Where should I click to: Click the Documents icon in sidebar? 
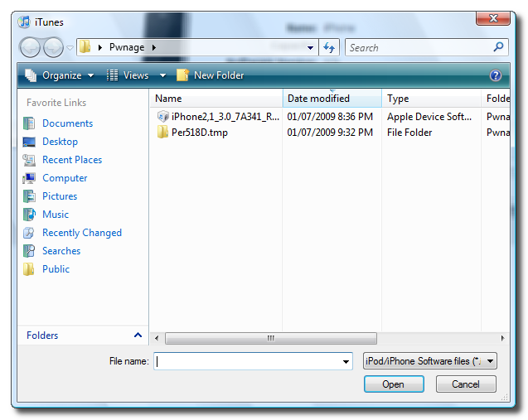[x=29, y=123]
